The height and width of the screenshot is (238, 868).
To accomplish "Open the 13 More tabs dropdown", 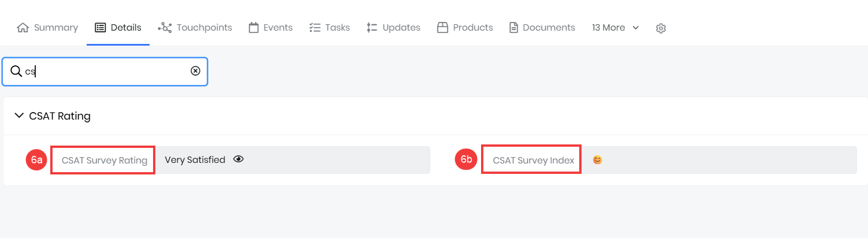I will click(616, 28).
